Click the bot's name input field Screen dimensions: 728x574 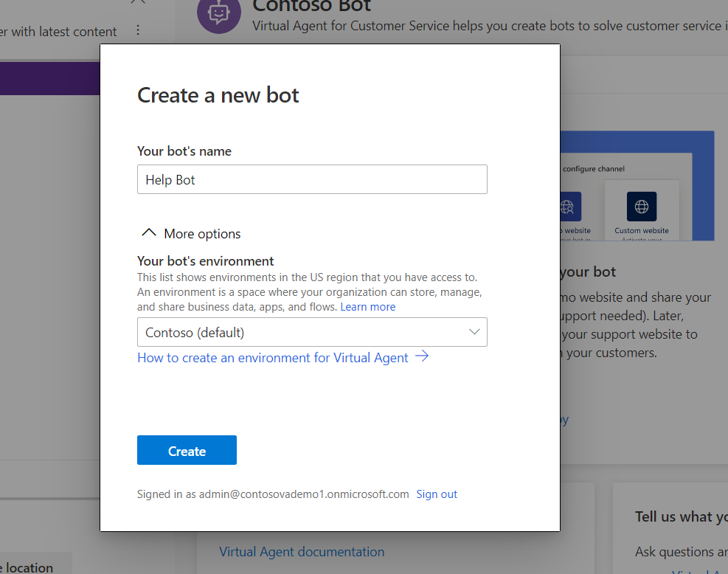click(312, 179)
